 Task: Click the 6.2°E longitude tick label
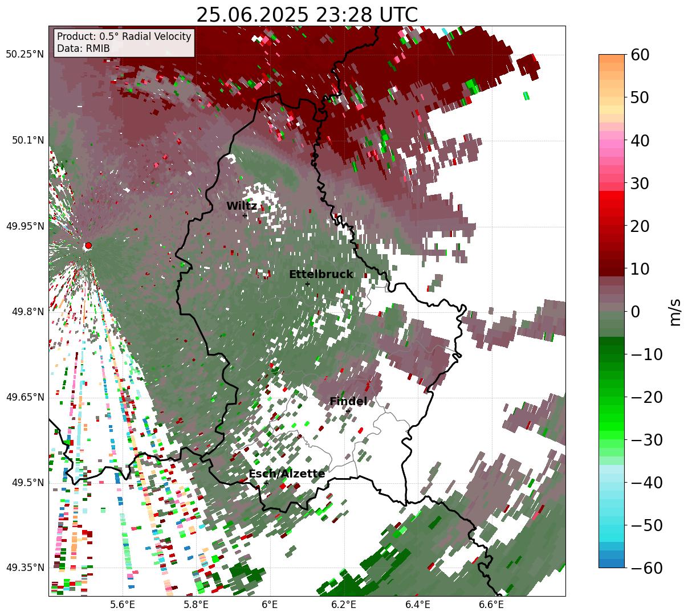(344, 605)
